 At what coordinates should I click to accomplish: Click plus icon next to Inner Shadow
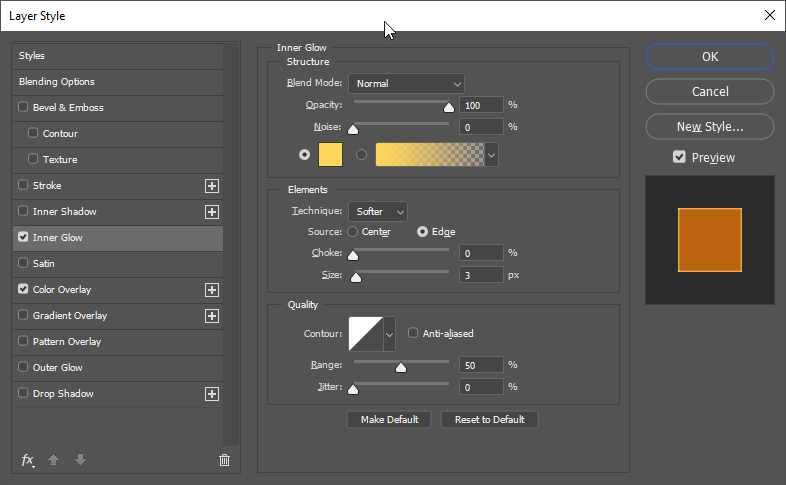pos(212,212)
